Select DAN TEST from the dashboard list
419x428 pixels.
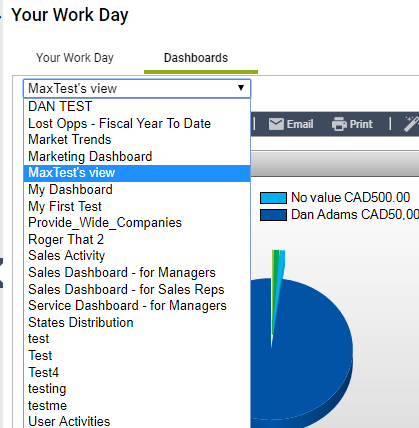[x=137, y=107]
